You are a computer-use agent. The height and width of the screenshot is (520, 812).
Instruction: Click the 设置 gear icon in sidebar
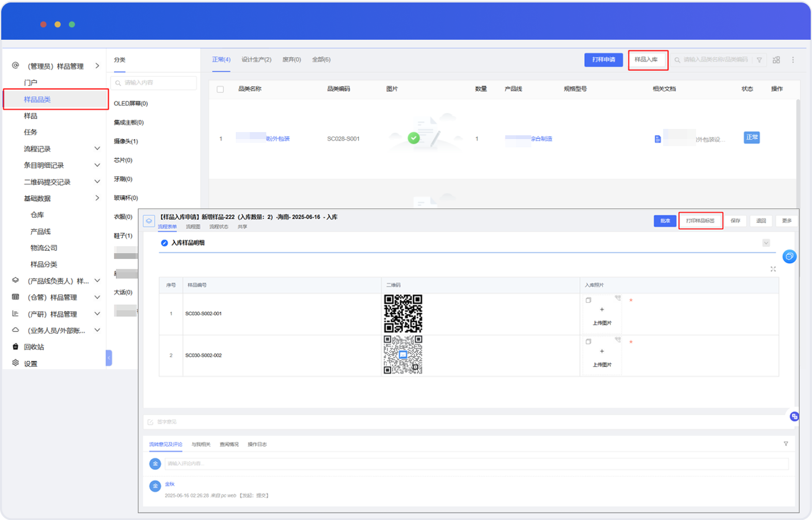pyautogui.click(x=16, y=363)
